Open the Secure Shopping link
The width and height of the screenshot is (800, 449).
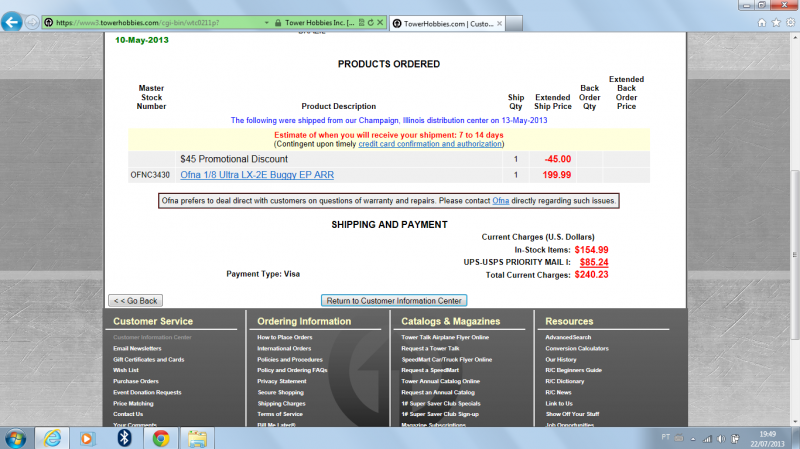[281, 393]
